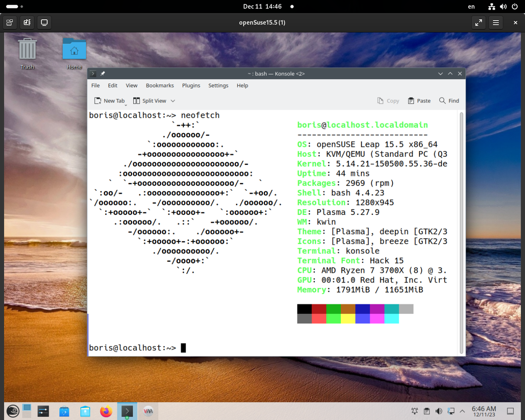Image resolution: width=525 pixels, height=420 pixels.
Task: Open Find in the Konsole toolbar
Action: click(x=449, y=101)
